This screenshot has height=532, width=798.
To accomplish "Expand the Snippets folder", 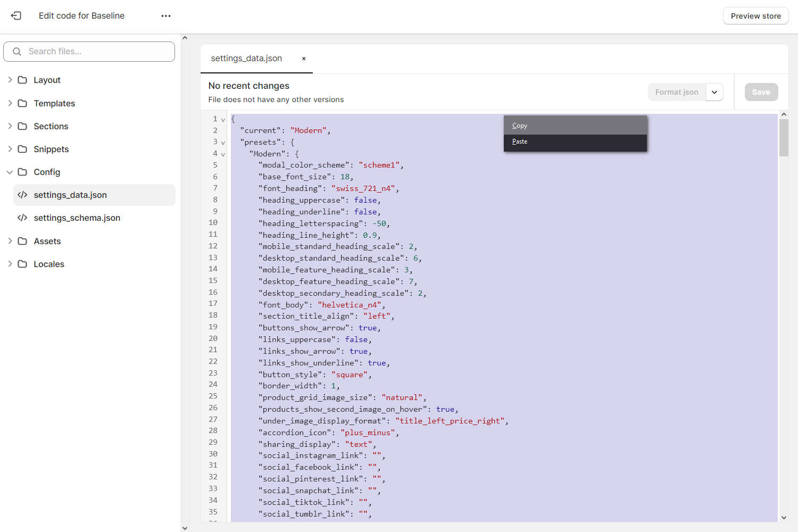I will point(10,149).
